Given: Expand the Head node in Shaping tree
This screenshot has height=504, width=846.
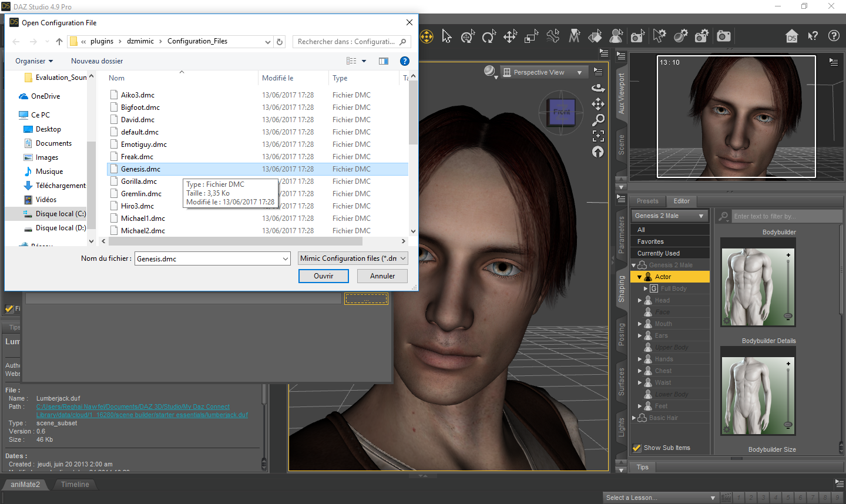Looking at the screenshot, I should pyautogui.click(x=640, y=300).
